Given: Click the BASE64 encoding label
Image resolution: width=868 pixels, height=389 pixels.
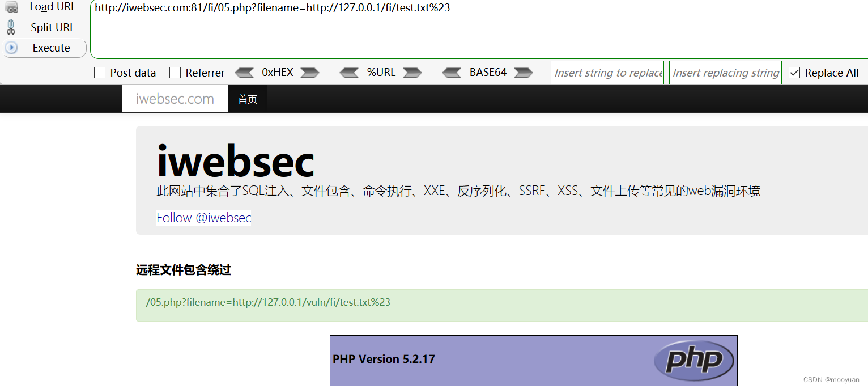Looking at the screenshot, I should [488, 73].
